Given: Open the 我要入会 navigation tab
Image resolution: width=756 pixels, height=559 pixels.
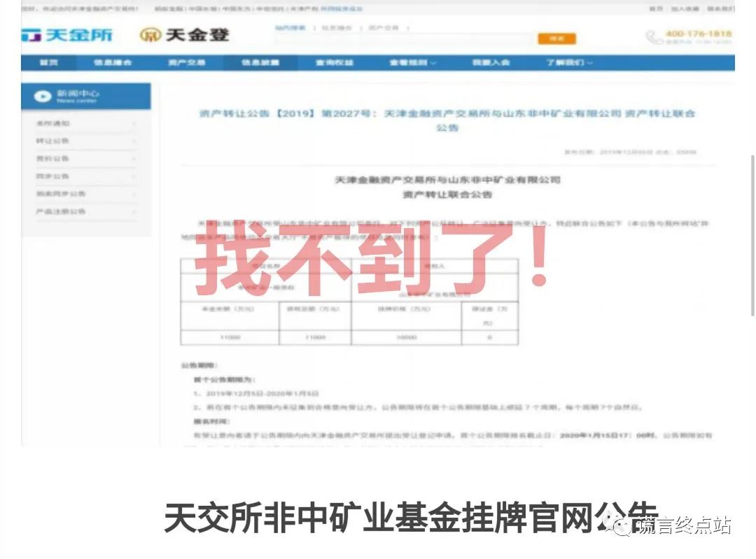Looking at the screenshot, I should 491,63.
